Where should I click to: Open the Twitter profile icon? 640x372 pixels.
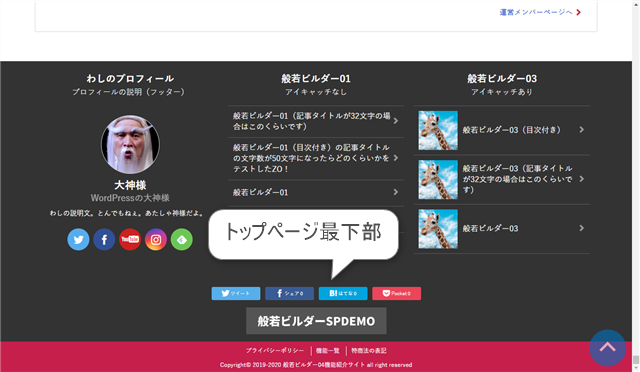click(78, 239)
